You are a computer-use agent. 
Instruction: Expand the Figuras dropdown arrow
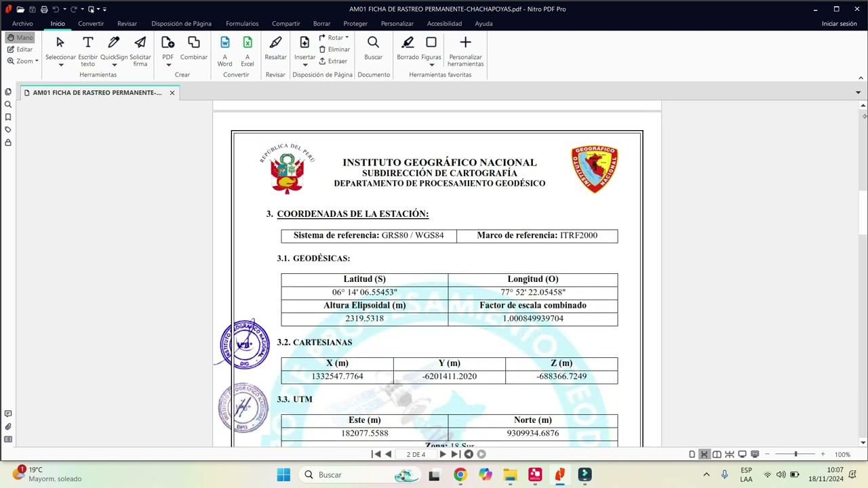pos(431,65)
